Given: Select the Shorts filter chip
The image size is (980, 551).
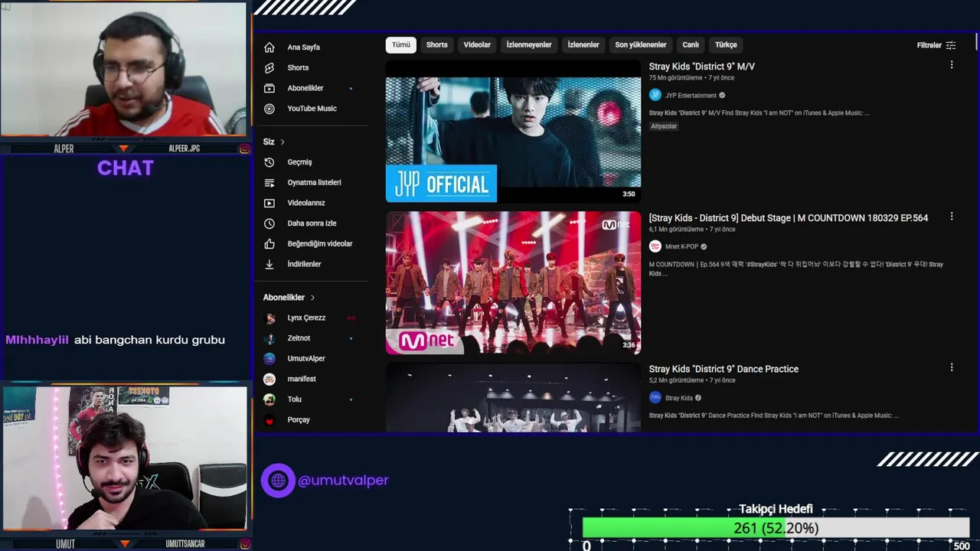Looking at the screenshot, I should pyautogui.click(x=437, y=45).
